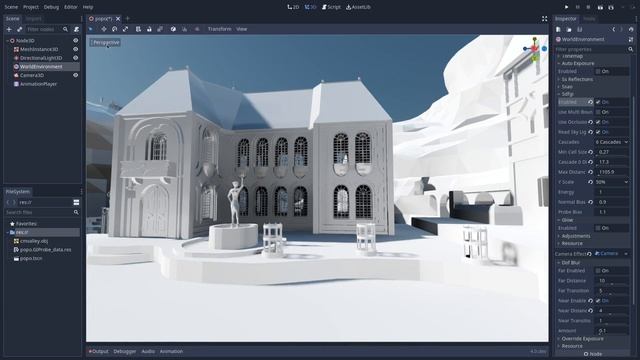Load resource folder icon in Inspector
640x360 pixels.
[x=569, y=29]
